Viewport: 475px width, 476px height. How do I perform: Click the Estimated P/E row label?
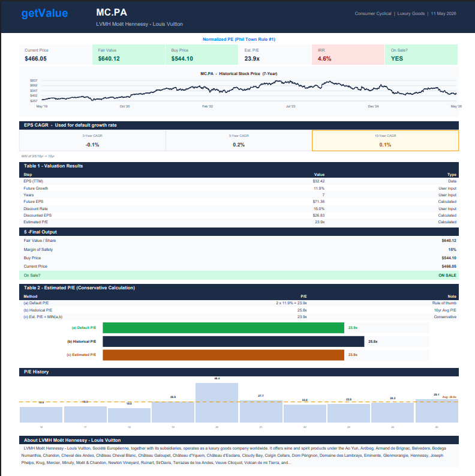pyautogui.click(x=36, y=222)
